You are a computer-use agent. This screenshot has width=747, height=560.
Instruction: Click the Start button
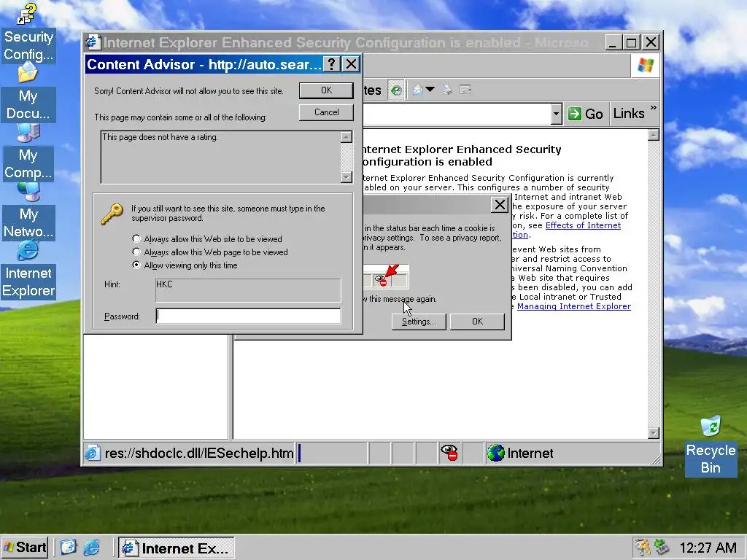pos(25,547)
